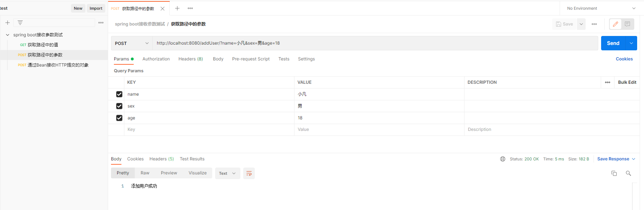This screenshot has height=210, width=644.
Task: Open response Cookies tab
Action: click(x=135, y=159)
